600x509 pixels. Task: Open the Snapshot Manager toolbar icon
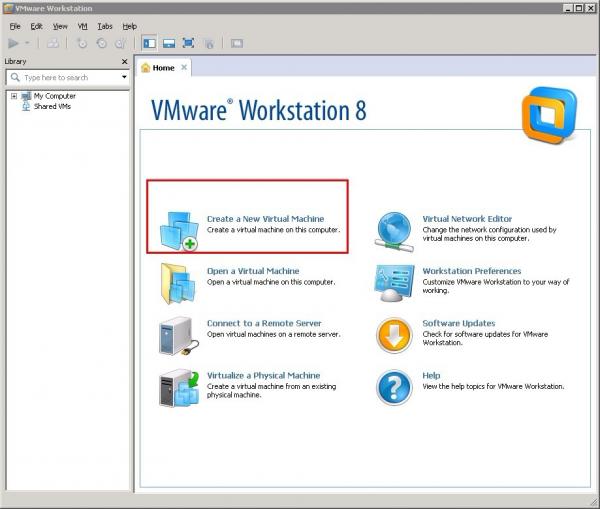121,43
